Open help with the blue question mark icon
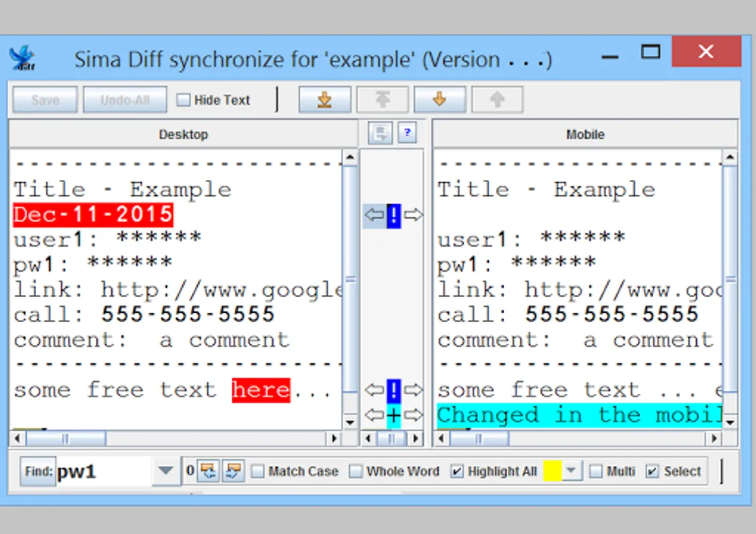 tap(407, 133)
